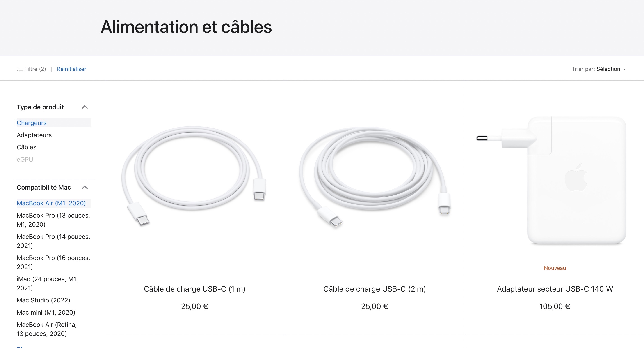This screenshot has height=348, width=644.
Task: Filter by Mac mini (M1, 2020)
Action: pos(46,312)
